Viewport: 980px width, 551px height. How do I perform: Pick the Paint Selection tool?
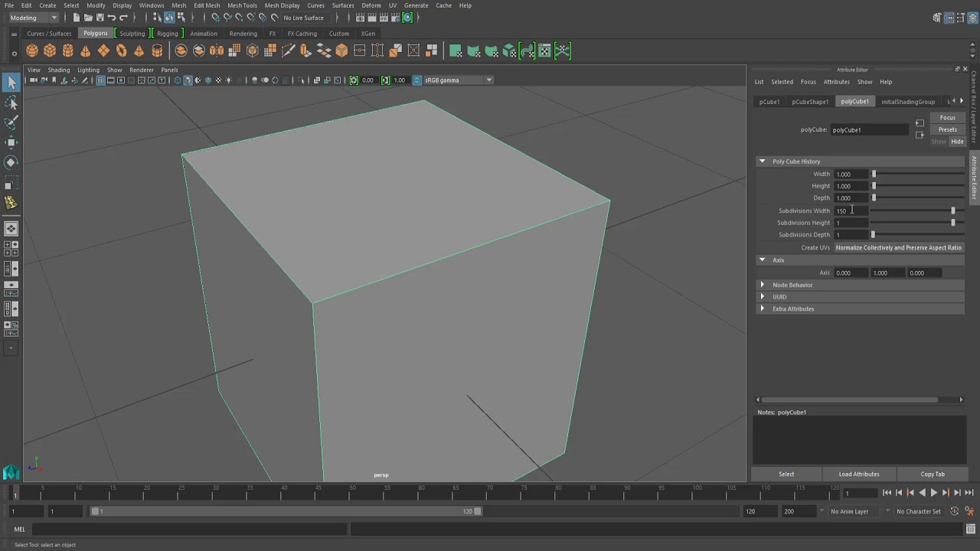11,122
